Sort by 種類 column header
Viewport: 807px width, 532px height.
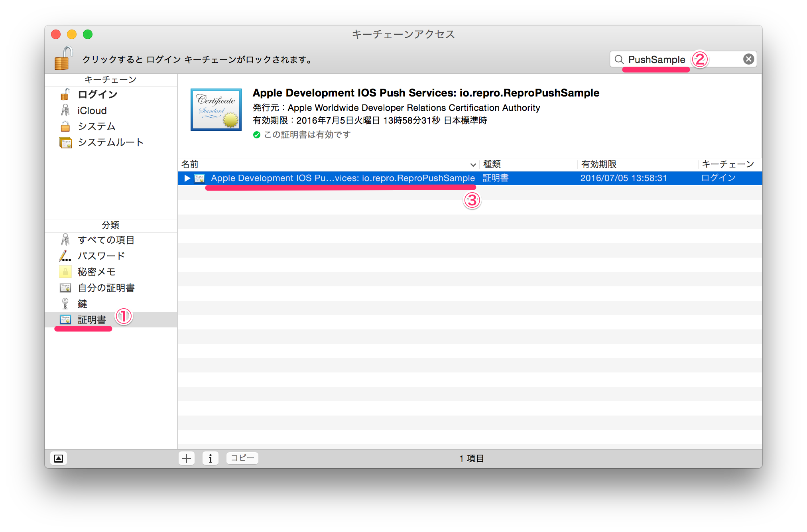tap(528, 164)
